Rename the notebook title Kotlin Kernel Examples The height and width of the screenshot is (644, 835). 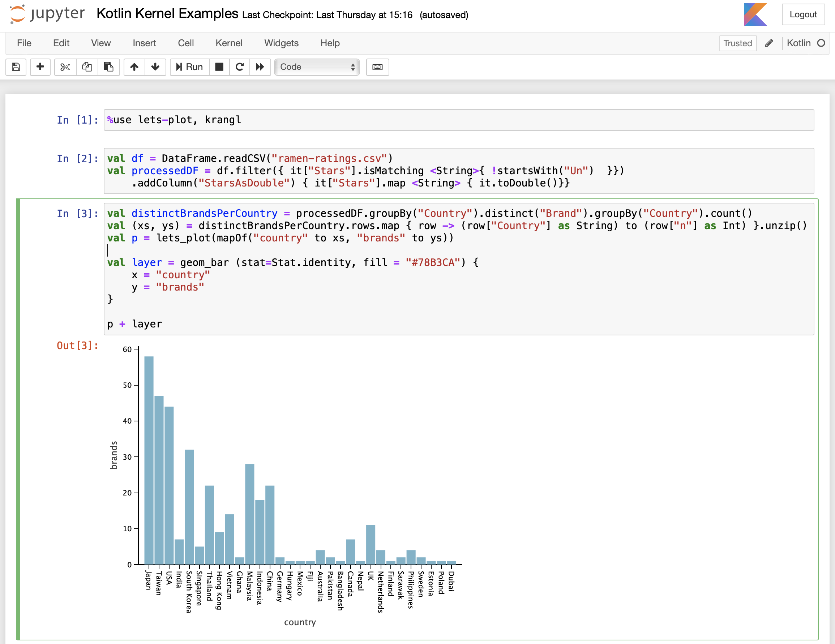click(x=167, y=14)
